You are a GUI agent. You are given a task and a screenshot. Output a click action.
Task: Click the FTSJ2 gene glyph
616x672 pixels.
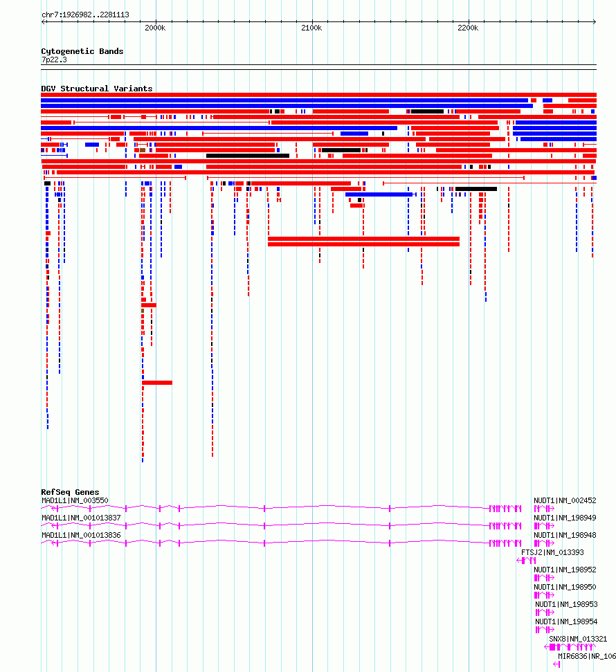(x=526, y=561)
